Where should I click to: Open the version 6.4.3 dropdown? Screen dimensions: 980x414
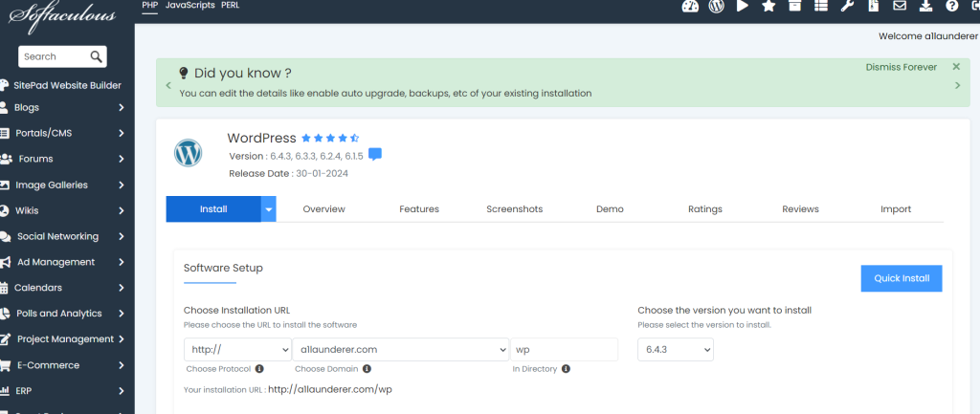pos(676,350)
